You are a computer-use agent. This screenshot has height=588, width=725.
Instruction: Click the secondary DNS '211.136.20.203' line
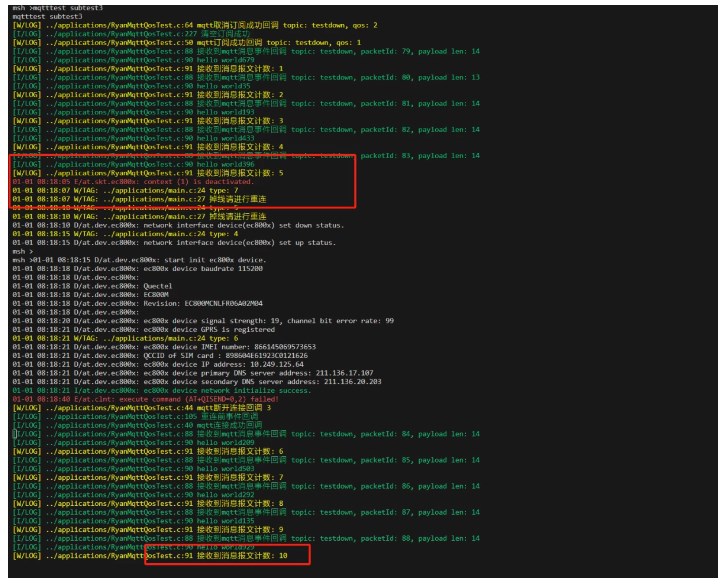(x=197, y=382)
